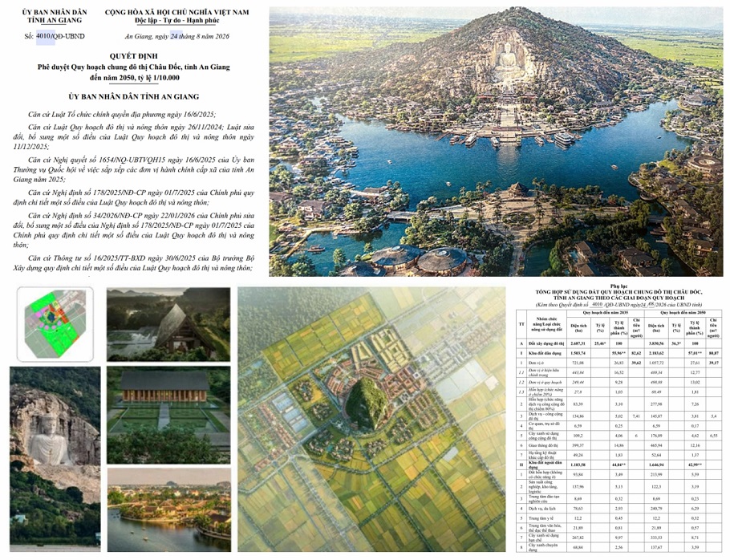Click table cell '2.687,31'
The height and width of the screenshot is (560, 730).
[578, 343]
